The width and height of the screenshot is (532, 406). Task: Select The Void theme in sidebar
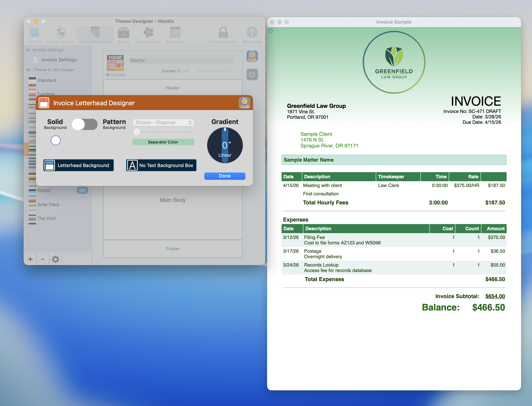tap(46, 218)
